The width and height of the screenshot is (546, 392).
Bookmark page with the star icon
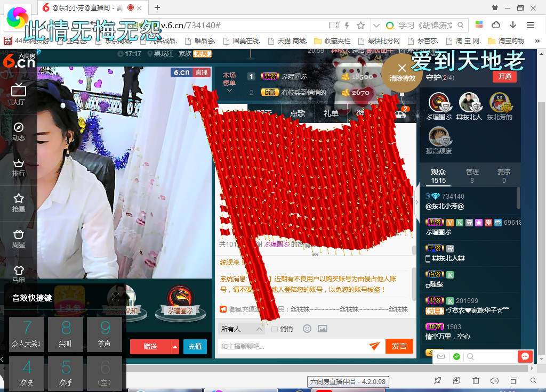[361, 26]
